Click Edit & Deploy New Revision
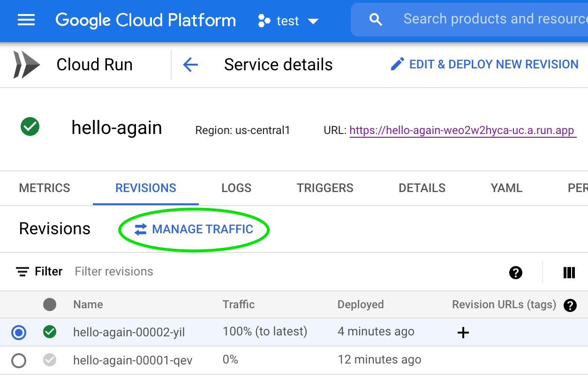Screen dimensions: 588x386 coord(485,65)
